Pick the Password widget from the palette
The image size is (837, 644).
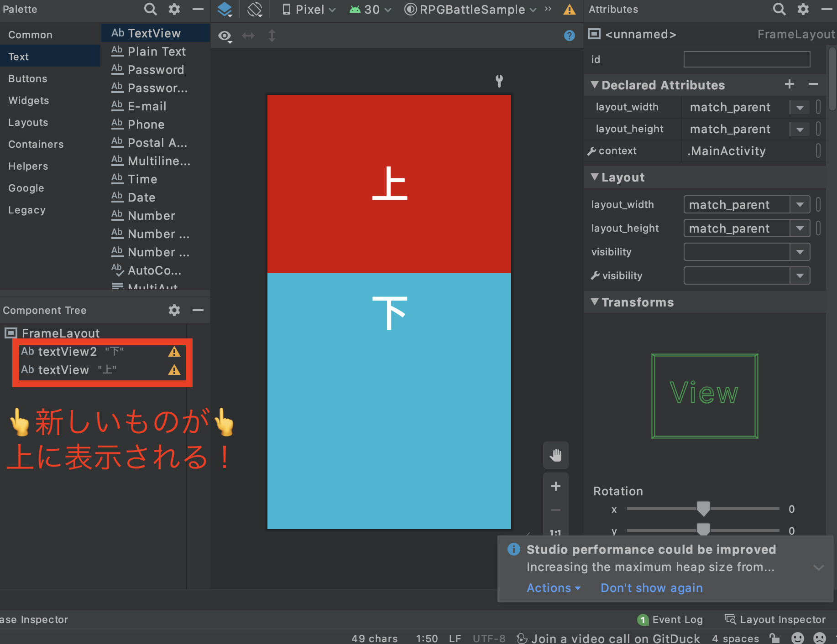point(155,69)
